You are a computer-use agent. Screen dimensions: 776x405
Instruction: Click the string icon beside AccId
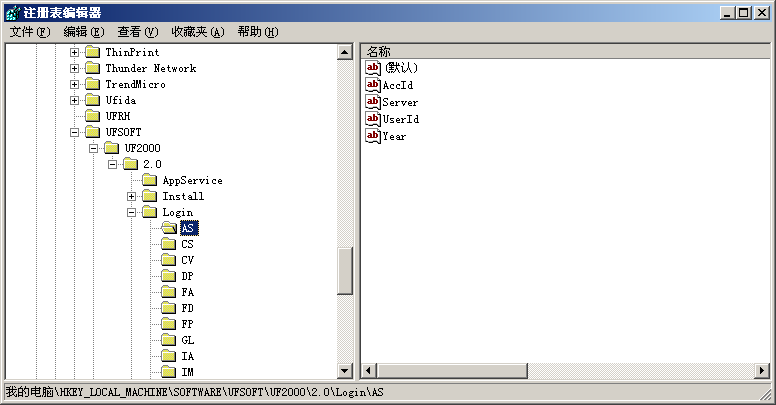pos(373,85)
